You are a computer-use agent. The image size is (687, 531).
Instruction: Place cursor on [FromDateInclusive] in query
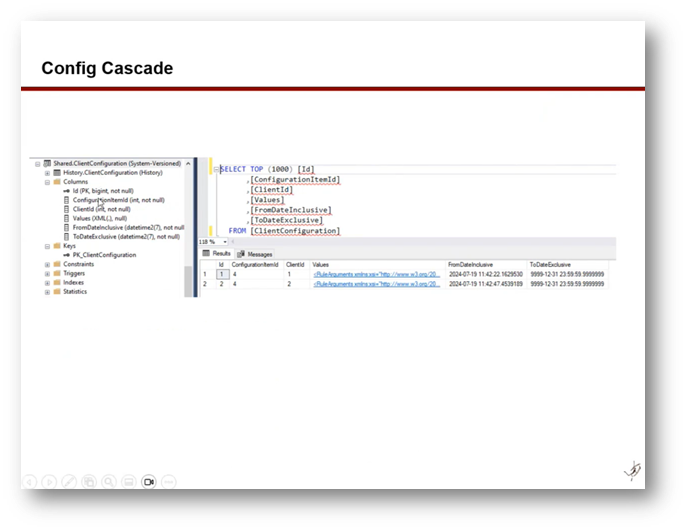coord(291,210)
